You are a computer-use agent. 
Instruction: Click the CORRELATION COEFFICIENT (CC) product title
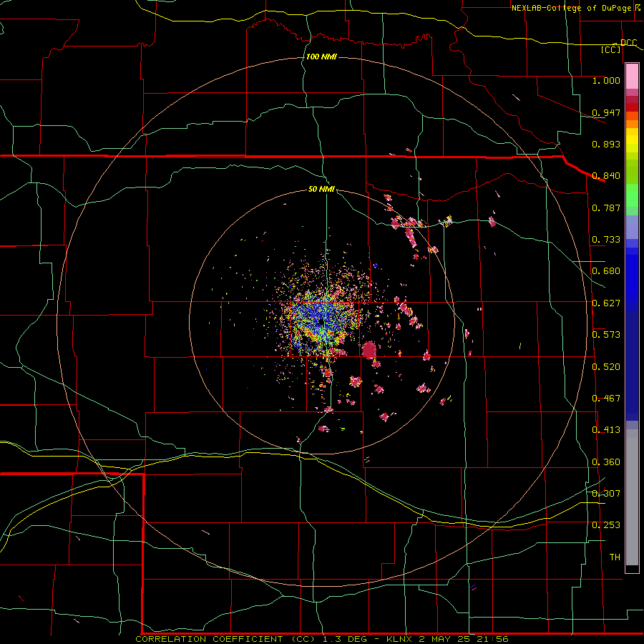225,639
